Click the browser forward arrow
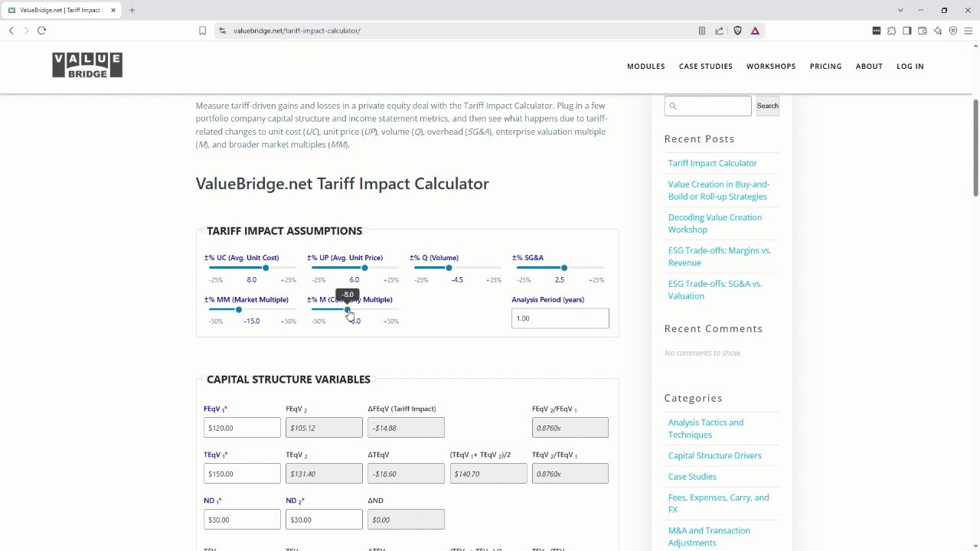This screenshot has height=551, width=980. click(26, 31)
